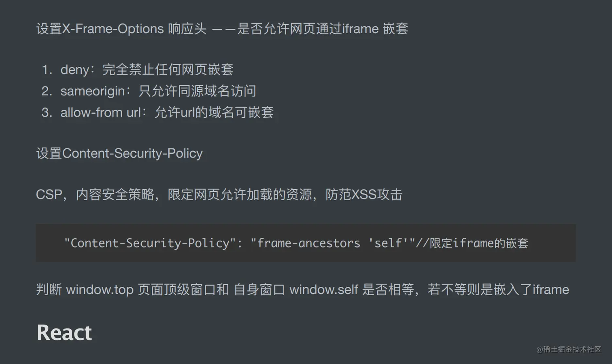
Task: Click 完全禁止任何网页嵌套 description text
Action: [x=168, y=70]
